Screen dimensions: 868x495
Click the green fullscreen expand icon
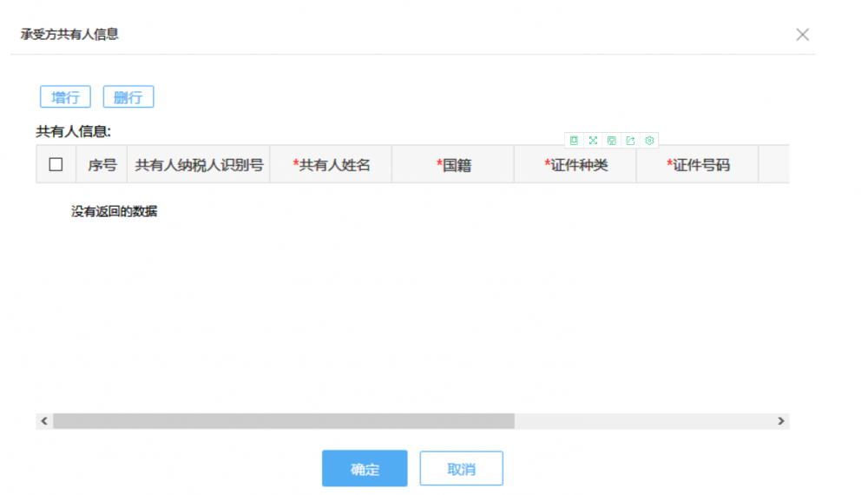coord(593,140)
